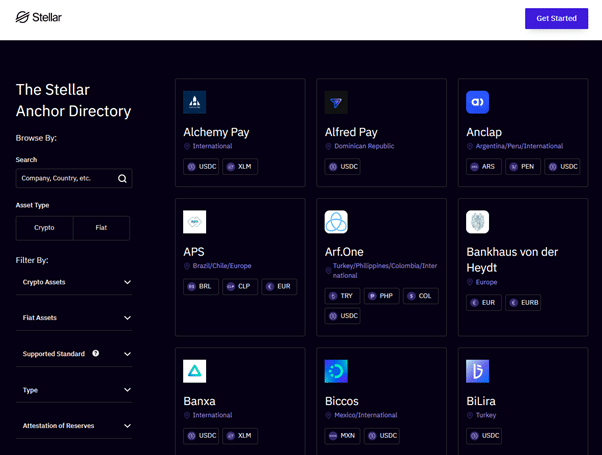The height and width of the screenshot is (455, 602).
Task: Click the USDC tag on Alfred Pay
Action: pyautogui.click(x=342, y=167)
